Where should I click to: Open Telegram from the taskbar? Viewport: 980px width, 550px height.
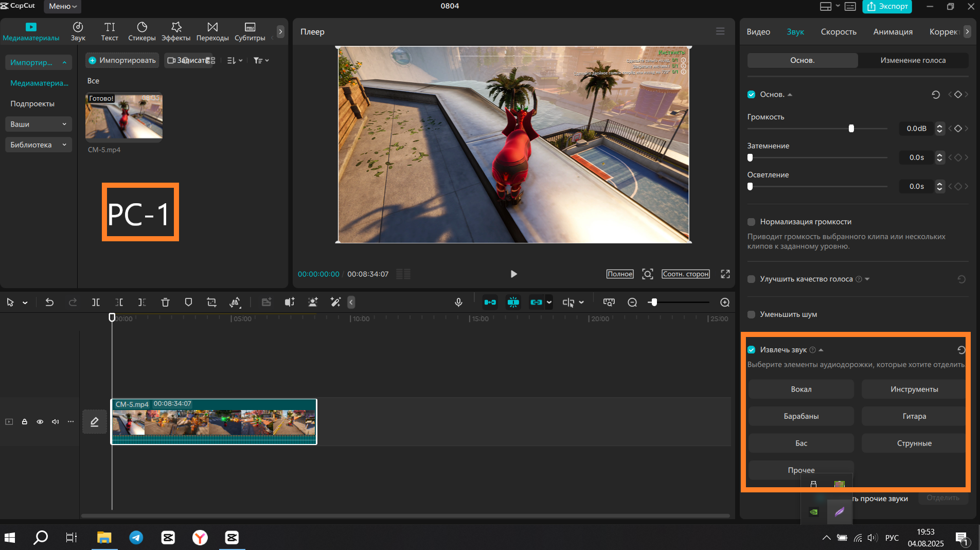[136, 538]
